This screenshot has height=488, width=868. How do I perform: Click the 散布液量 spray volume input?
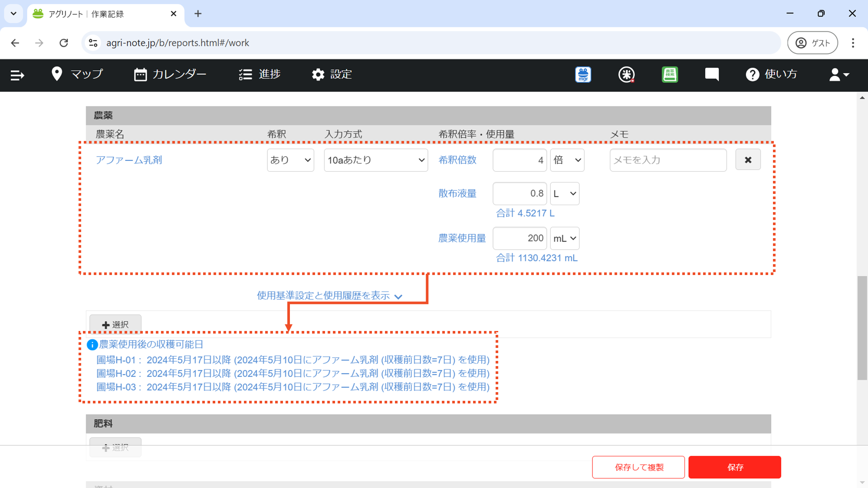coord(519,193)
